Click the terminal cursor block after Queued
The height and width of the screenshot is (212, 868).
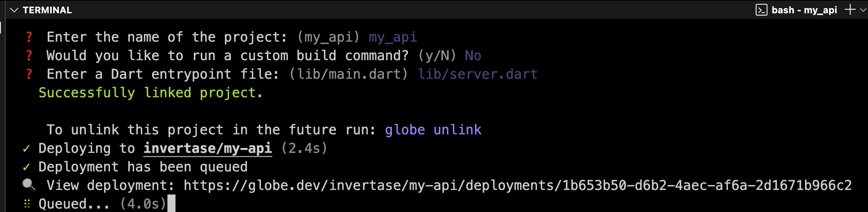[171, 204]
